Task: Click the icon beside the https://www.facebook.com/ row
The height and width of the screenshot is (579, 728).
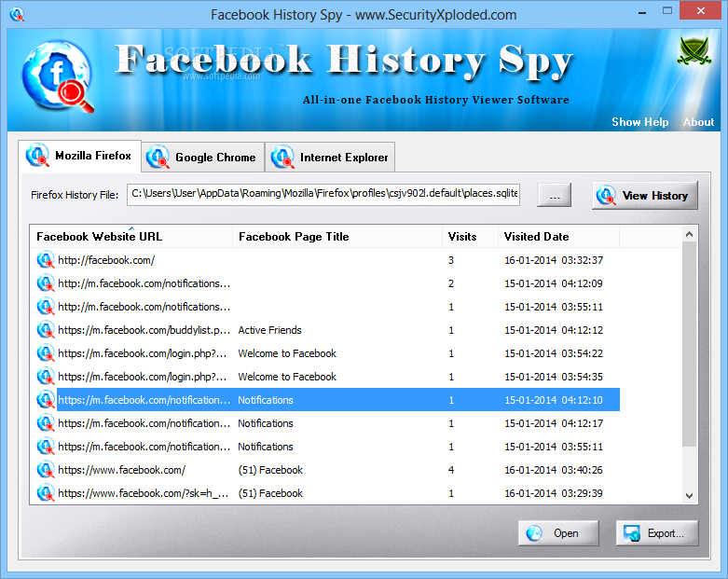Action: pyautogui.click(x=46, y=469)
